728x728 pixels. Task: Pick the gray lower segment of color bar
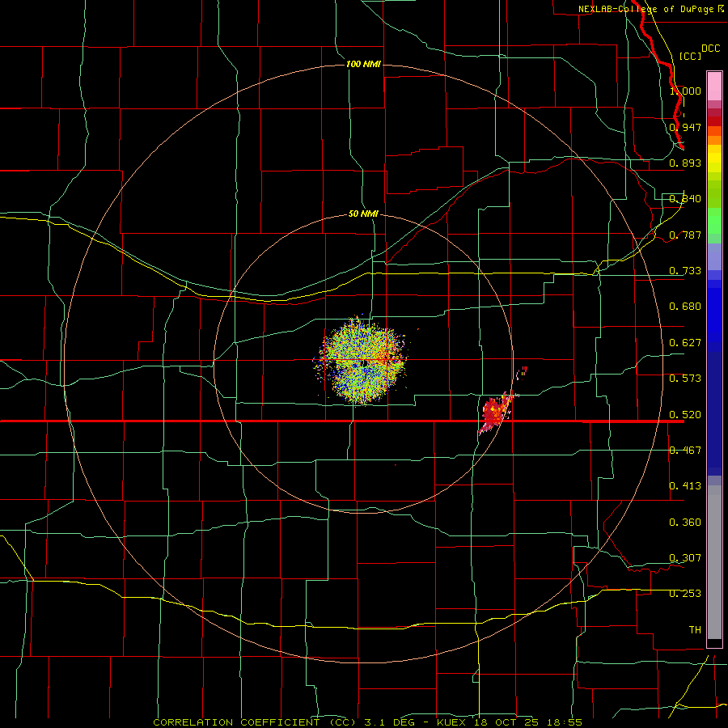coord(714,562)
